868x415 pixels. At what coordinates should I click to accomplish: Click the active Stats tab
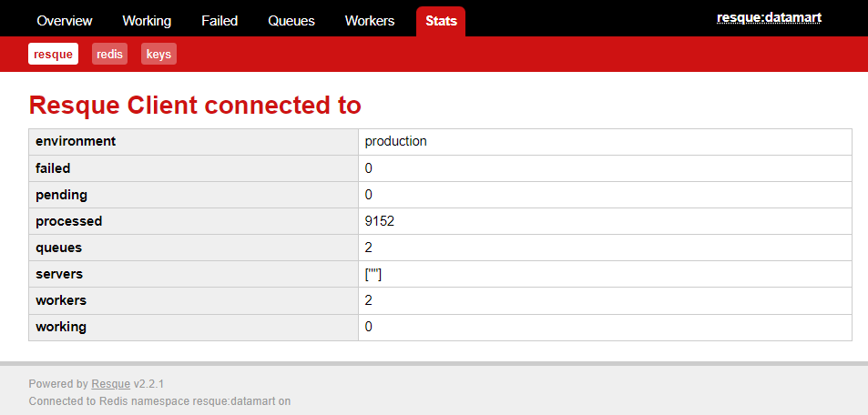click(x=441, y=21)
